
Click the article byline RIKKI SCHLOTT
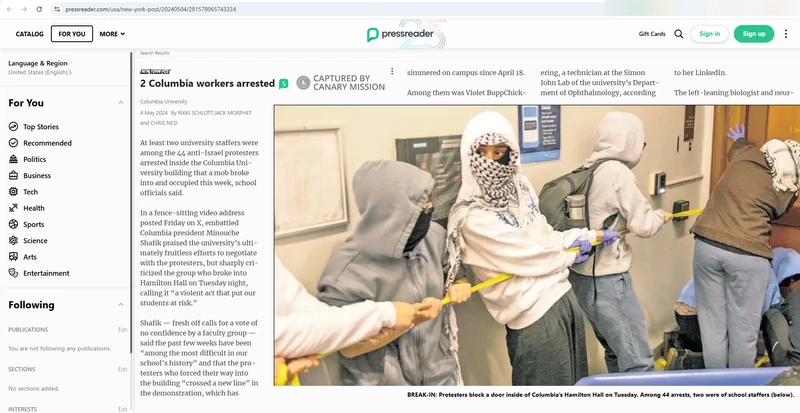click(195, 113)
